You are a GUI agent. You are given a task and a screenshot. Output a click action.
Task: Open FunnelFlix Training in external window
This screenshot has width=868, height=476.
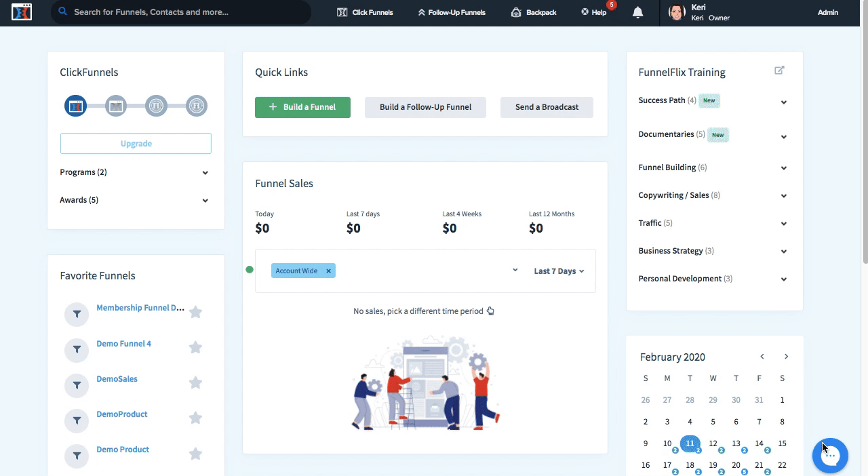coord(779,71)
